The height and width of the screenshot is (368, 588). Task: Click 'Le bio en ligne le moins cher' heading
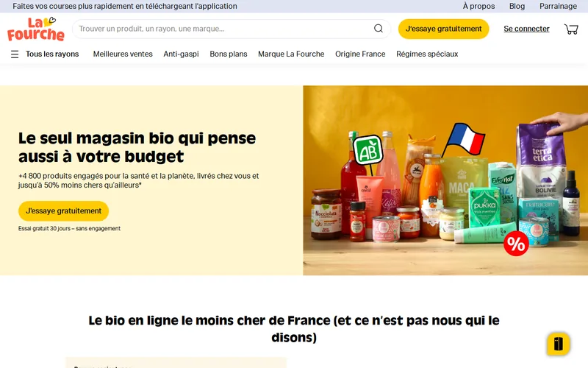294,328
